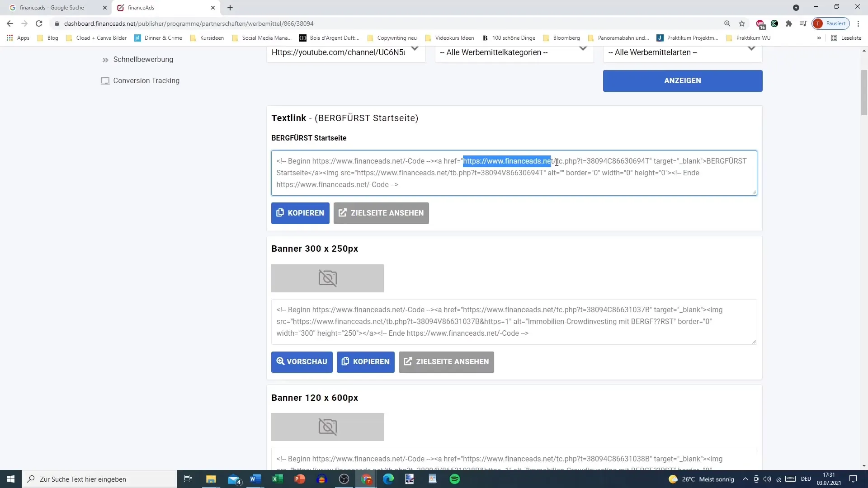Open Spotify from the taskbar

pos(455,479)
